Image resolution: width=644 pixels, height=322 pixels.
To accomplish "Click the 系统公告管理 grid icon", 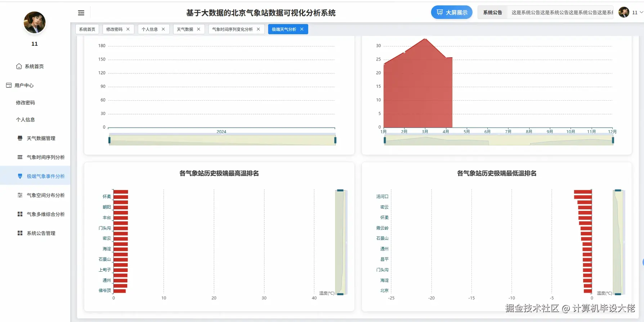I will [20, 233].
